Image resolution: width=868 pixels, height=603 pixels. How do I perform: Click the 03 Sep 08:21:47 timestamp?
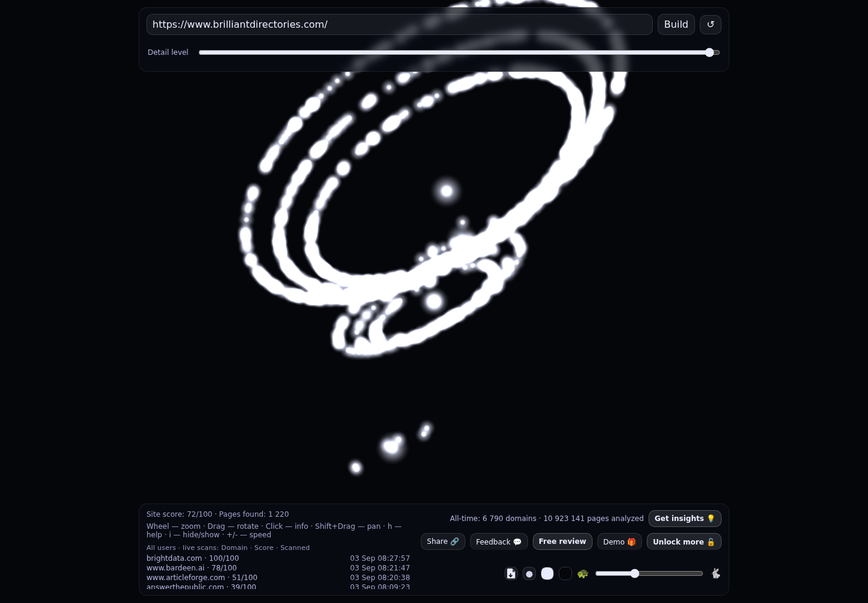(x=380, y=568)
